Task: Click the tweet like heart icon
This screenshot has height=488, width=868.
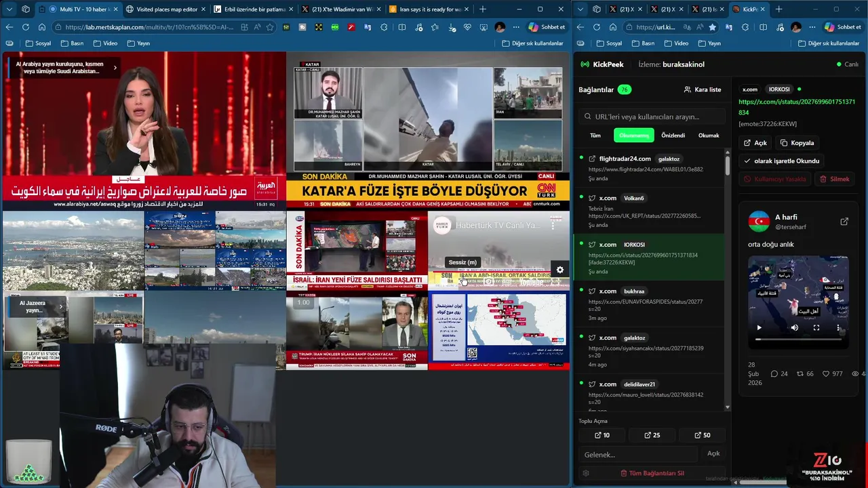Action: tap(826, 374)
